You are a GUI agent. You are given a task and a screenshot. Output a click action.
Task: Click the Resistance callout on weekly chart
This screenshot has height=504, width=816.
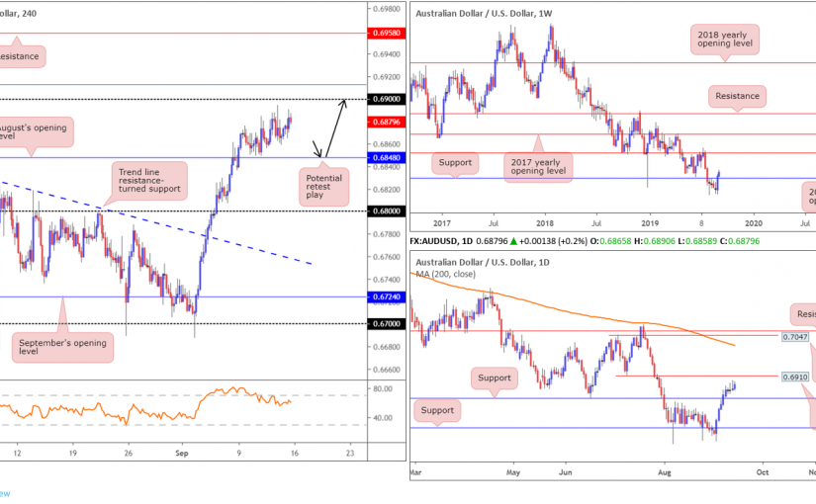tap(737, 96)
